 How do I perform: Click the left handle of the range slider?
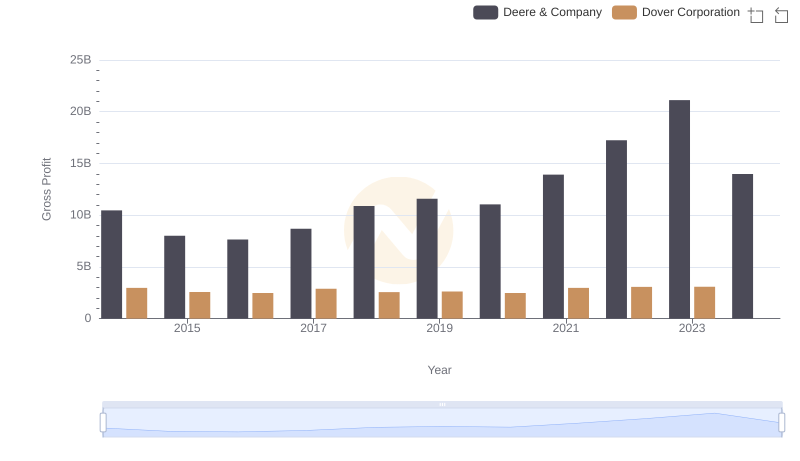103,422
